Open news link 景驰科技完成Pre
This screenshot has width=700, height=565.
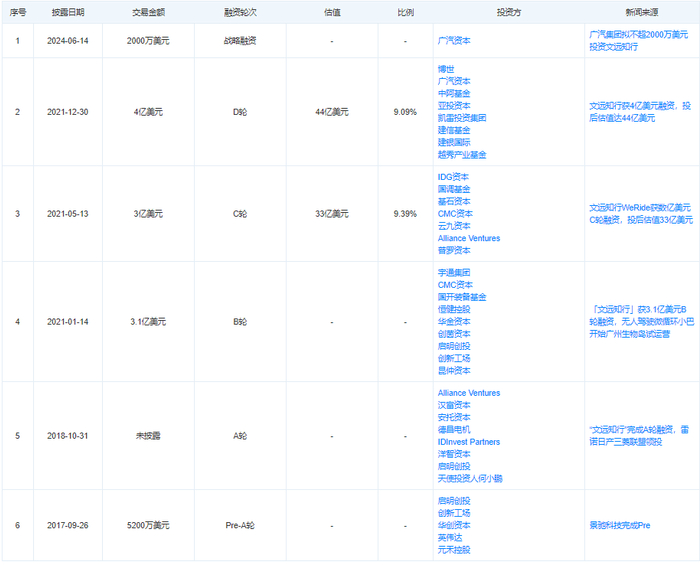point(619,526)
